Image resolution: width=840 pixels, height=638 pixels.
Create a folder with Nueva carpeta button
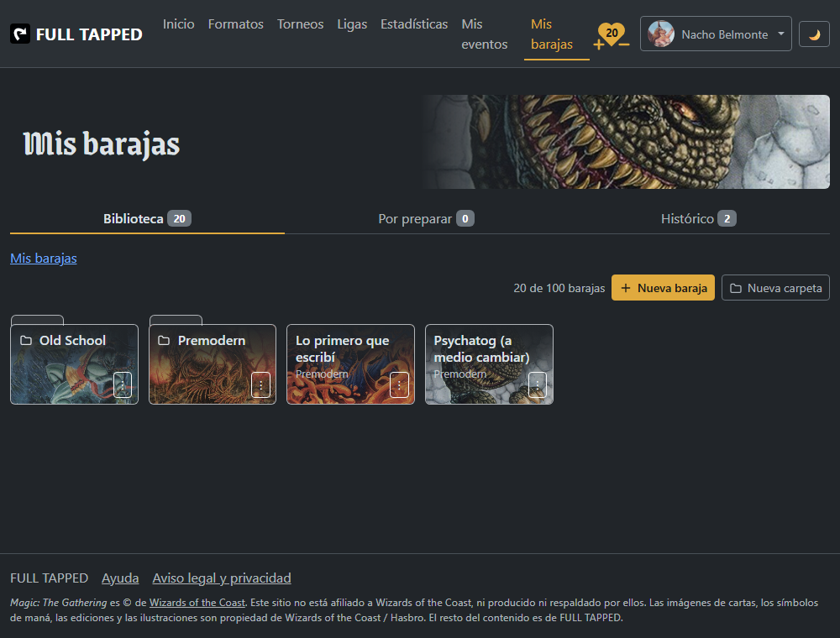(x=775, y=288)
